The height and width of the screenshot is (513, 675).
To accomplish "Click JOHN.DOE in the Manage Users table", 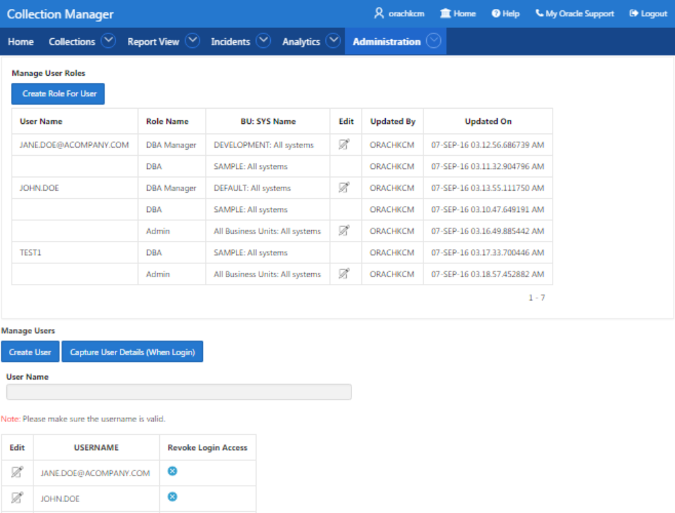I will pyautogui.click(x=60, y=499).
